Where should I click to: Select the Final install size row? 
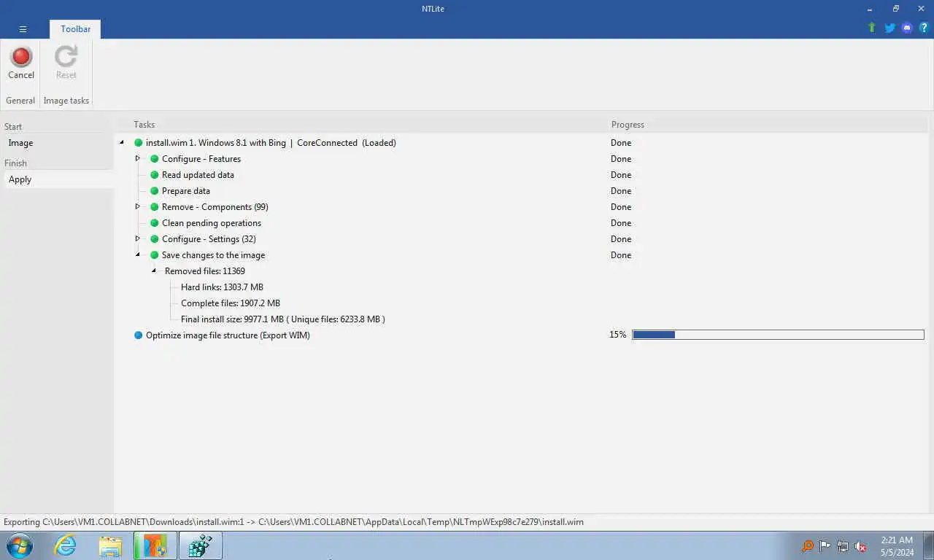coord(283,319)
